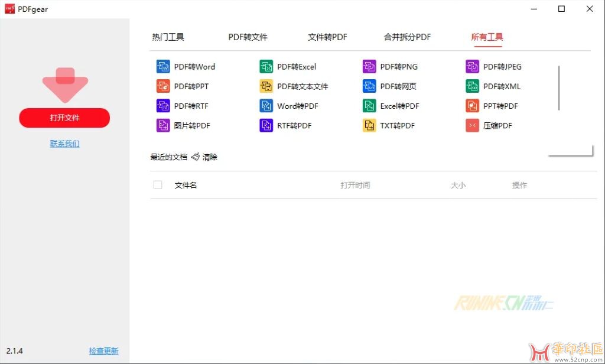Click the PDF转RTF tool icon

click(x=163, y=106)
